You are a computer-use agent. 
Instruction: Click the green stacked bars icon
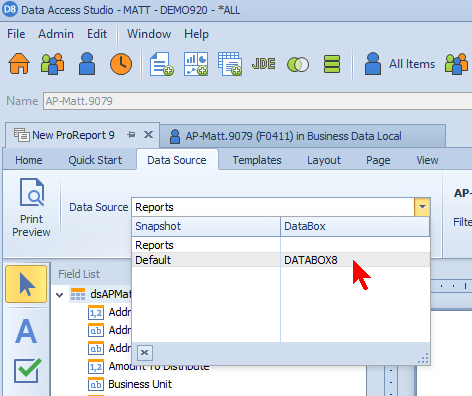[x=332, y=64]
